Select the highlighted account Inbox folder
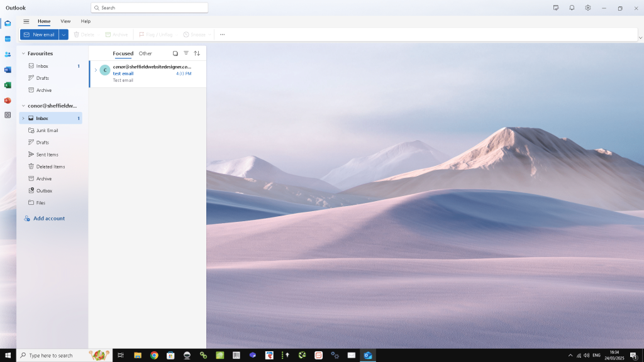Viewport: 644px width, 362px height. tap(51, 118)
